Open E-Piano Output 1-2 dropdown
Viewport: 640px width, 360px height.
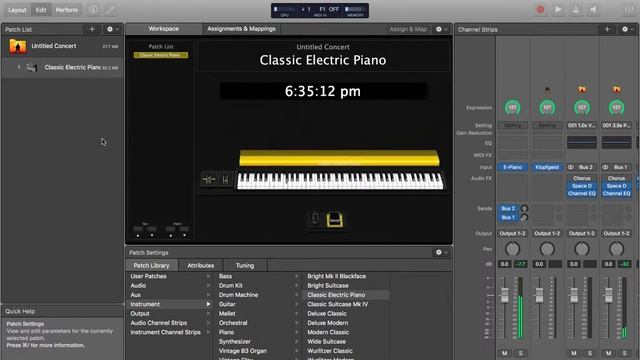click(512, 233)
